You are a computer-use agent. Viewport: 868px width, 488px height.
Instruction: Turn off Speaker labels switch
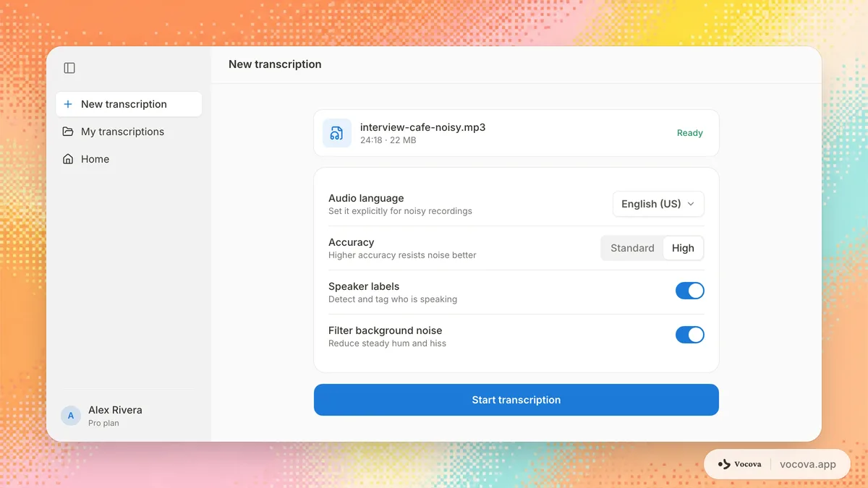point(690,291)
